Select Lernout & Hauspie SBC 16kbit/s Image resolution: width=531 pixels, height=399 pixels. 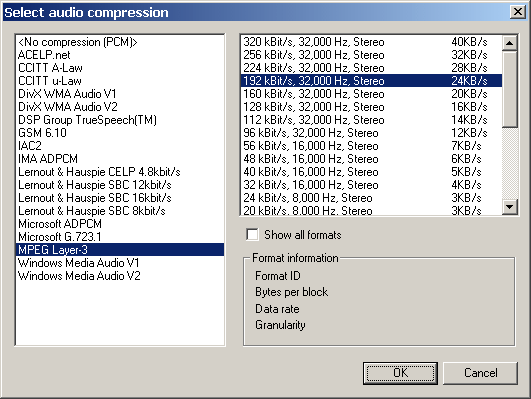(x=120, y=198)
